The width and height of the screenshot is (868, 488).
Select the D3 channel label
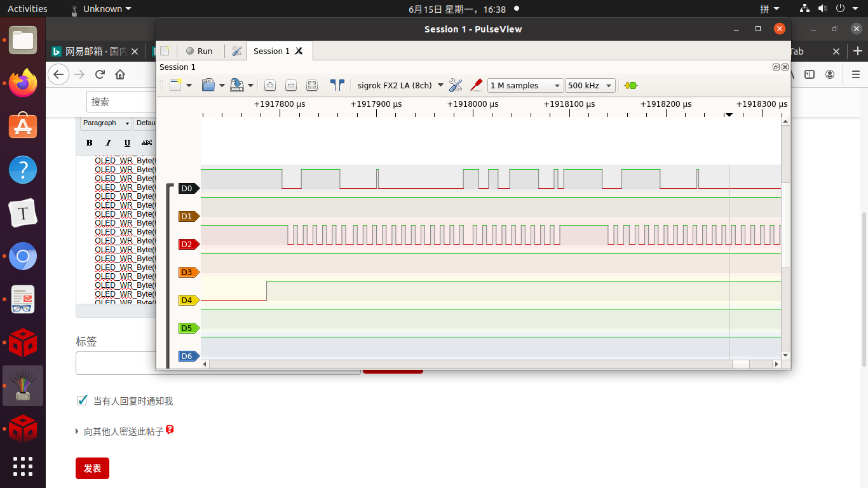(x=189, y=272)
